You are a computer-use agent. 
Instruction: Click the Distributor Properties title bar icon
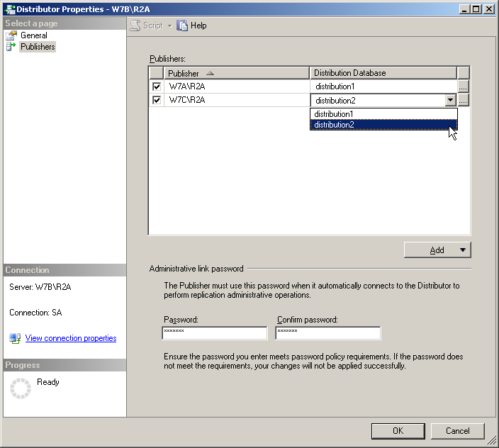pos(10,9)
